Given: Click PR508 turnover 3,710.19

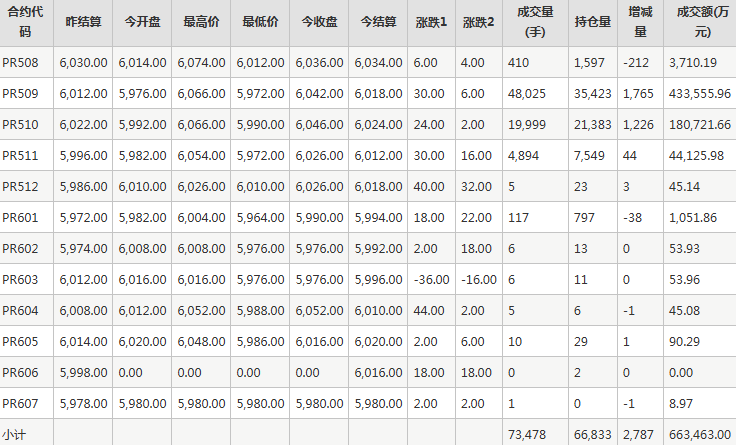Looking at the screenshot, I should (693, 62).
